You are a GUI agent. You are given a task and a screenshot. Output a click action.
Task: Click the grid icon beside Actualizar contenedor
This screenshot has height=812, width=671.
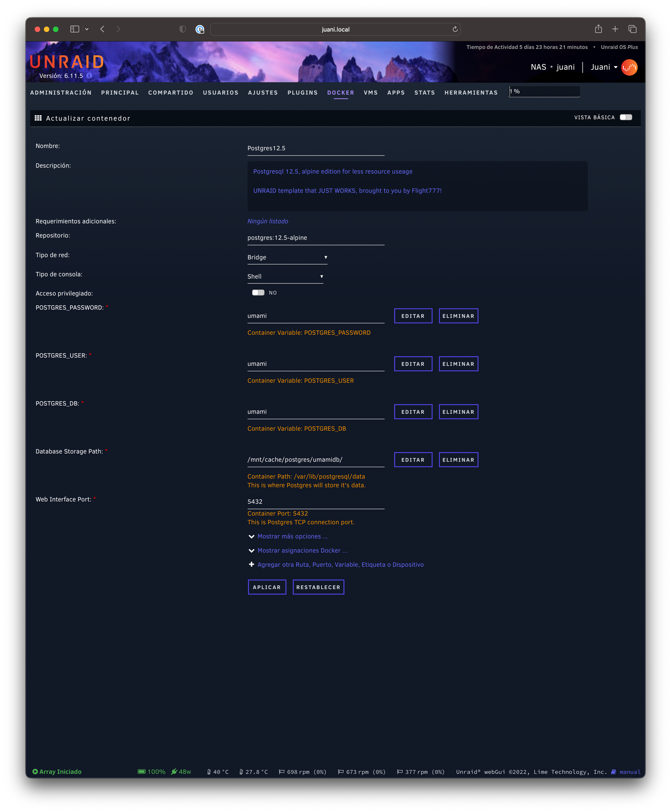click(38, 118)
